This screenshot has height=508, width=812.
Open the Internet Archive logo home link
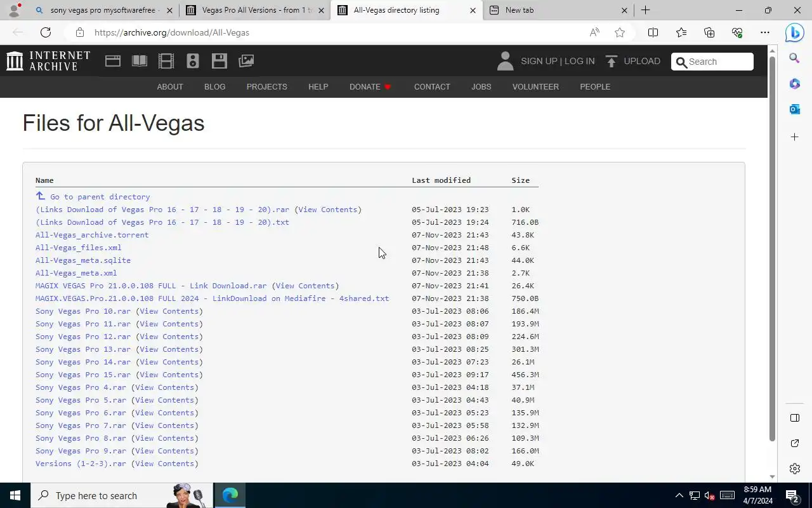[48, 61]
